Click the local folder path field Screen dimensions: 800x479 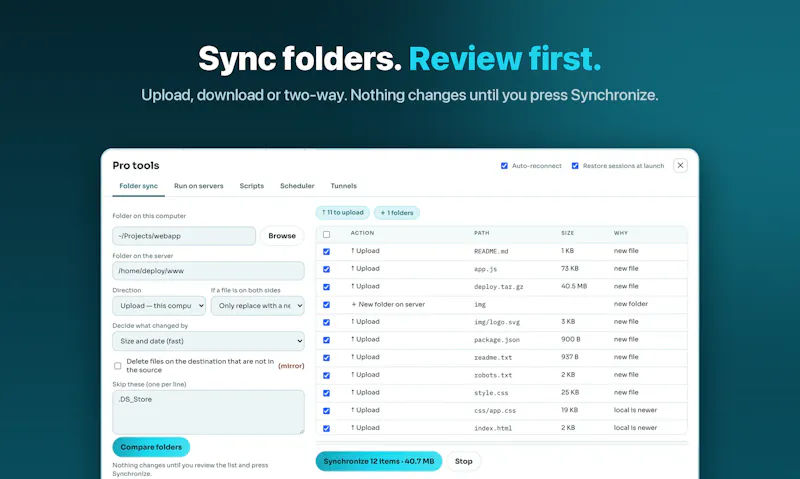click(x=184, y=236)
